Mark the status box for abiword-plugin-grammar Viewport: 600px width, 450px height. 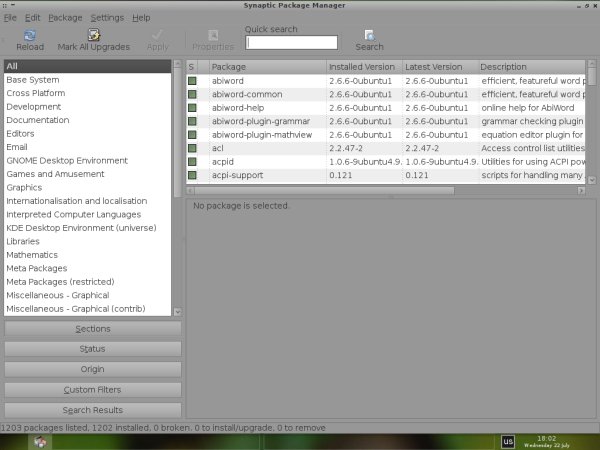[x=192, y=121]
